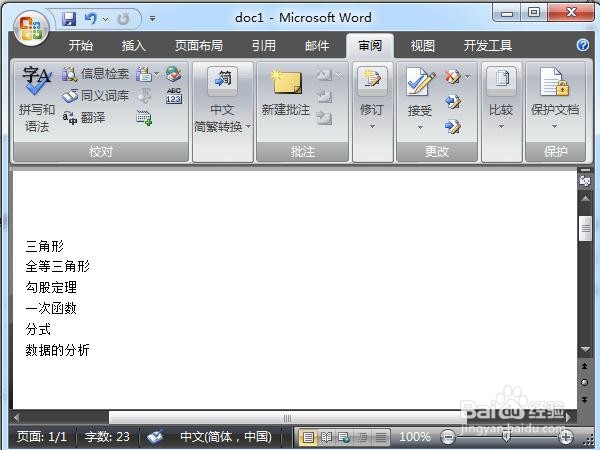Click the text 一次函数
The image size is (600, 450).
tap(51, 308)
